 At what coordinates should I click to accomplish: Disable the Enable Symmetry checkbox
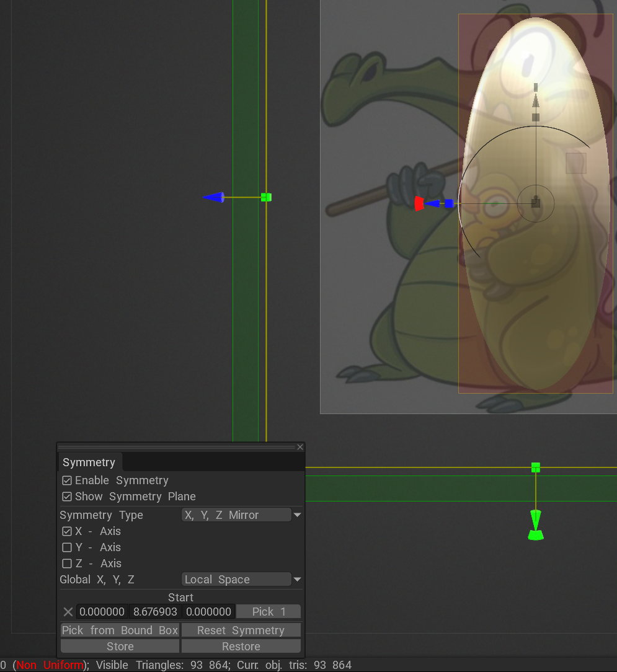(x=67, y=480)
